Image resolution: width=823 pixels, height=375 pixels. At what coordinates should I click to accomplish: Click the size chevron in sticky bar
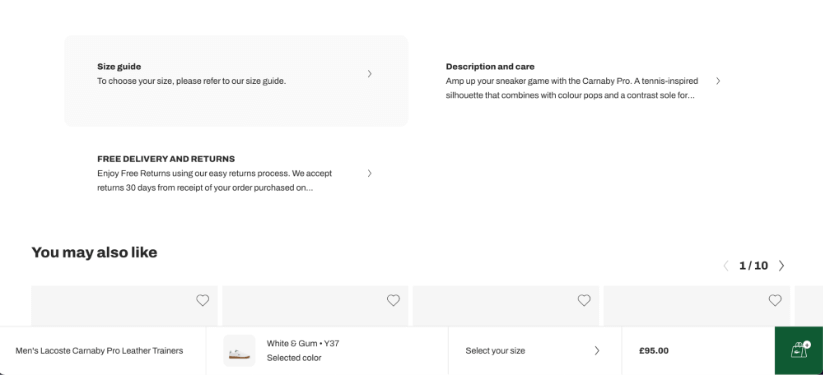(597, 351)
